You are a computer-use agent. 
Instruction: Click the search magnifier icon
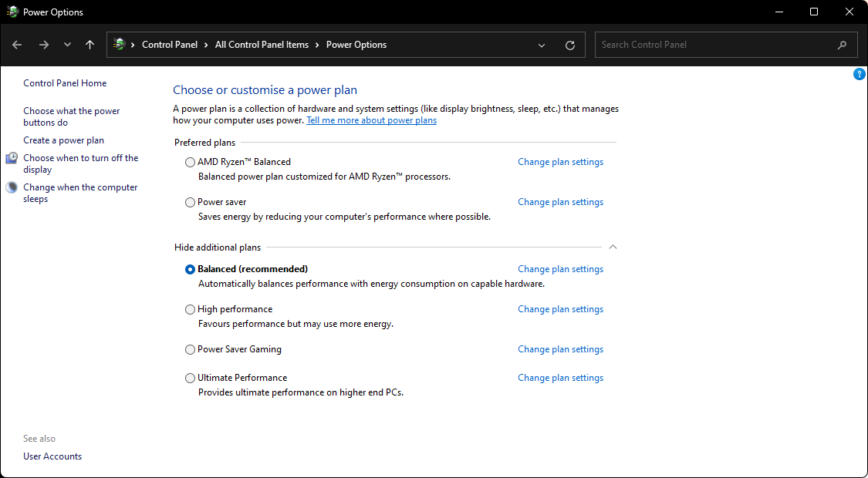[x=842, y=45]
